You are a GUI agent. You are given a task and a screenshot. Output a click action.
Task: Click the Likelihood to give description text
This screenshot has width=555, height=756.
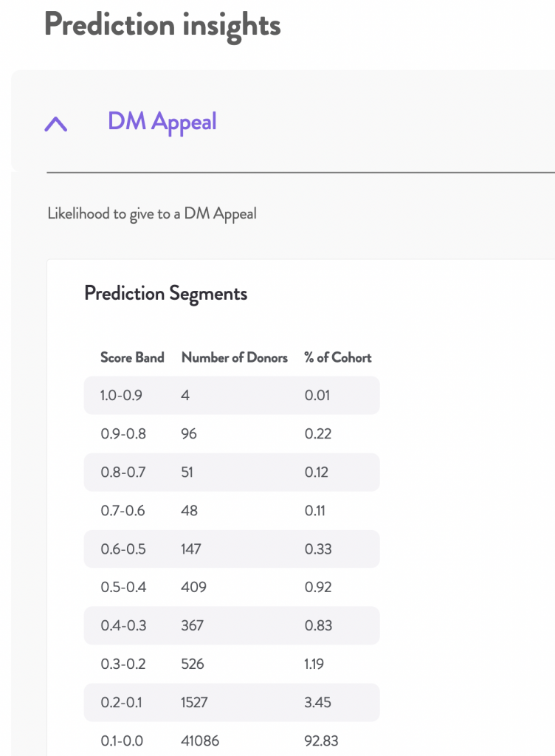tap(152, 213)
